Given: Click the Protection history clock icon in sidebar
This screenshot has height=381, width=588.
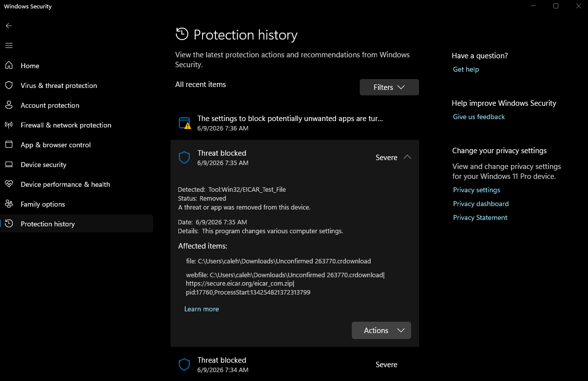Looking at the screenshot, I should 9,223.
